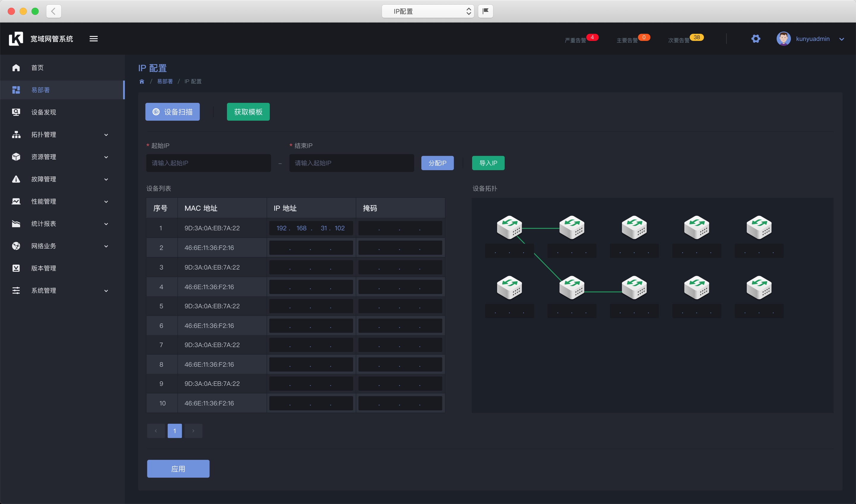This screenshot has width=856, height=504.
Task: Open the kunyuadmin account dropdown arrow
Action: point(842,39)
